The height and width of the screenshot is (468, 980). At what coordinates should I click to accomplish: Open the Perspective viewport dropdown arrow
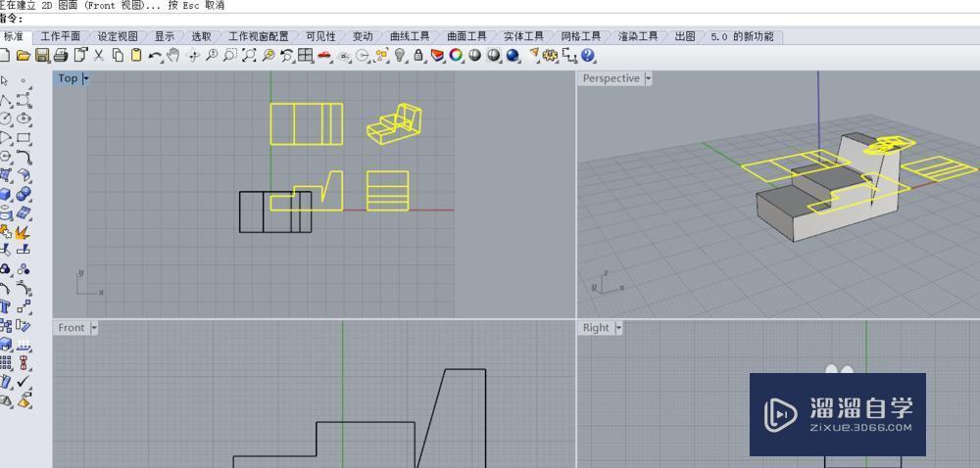648,78
